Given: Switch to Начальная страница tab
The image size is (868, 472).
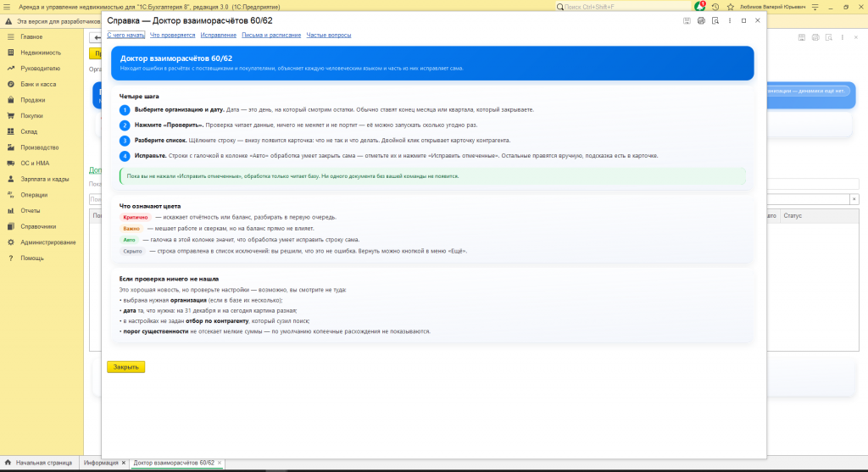Looking at the screenshot, I should pyautogui.click(x=39, y=463).
